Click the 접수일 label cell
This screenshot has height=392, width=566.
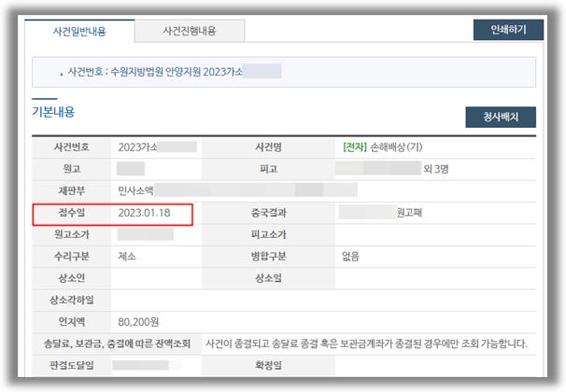(x=71, y=213)
